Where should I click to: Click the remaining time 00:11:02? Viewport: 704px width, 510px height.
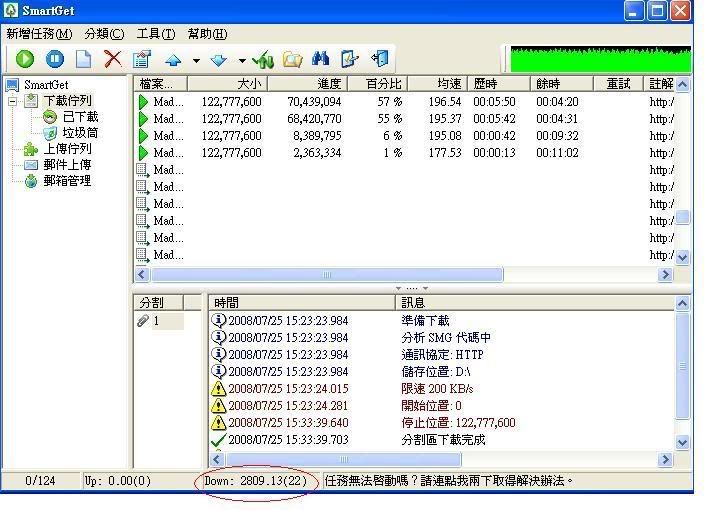557,153
